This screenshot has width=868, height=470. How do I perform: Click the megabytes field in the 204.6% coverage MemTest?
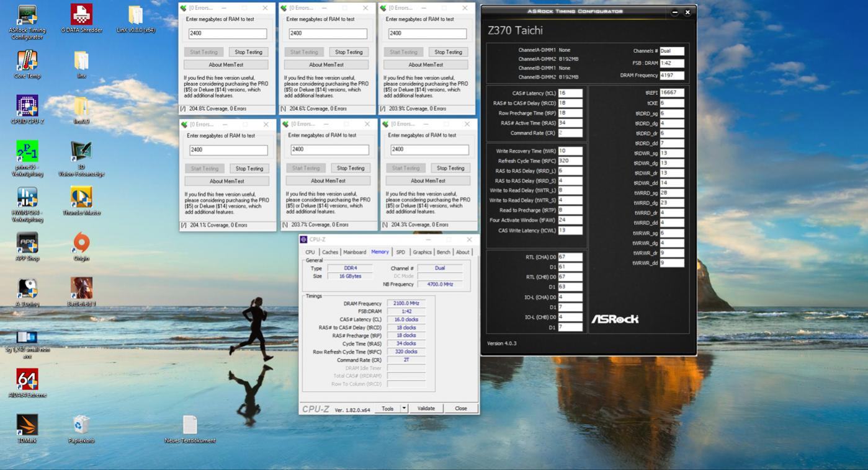point(327,33)
